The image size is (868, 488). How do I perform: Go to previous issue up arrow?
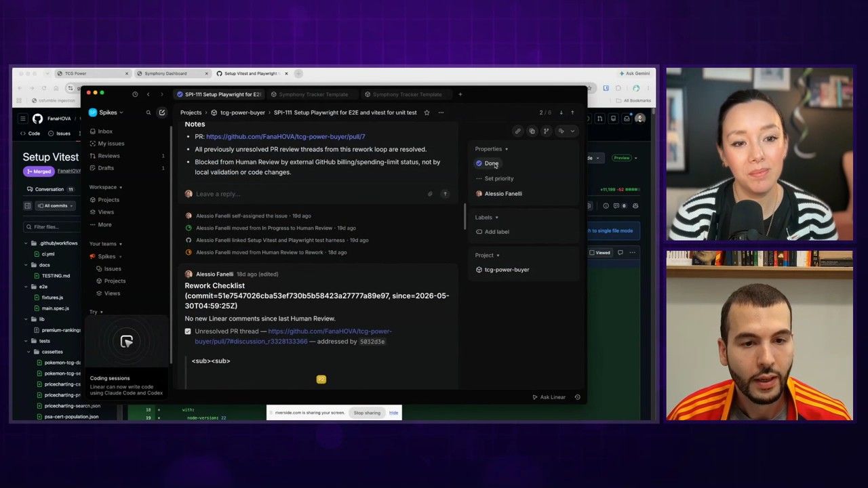tap(572, 113)
